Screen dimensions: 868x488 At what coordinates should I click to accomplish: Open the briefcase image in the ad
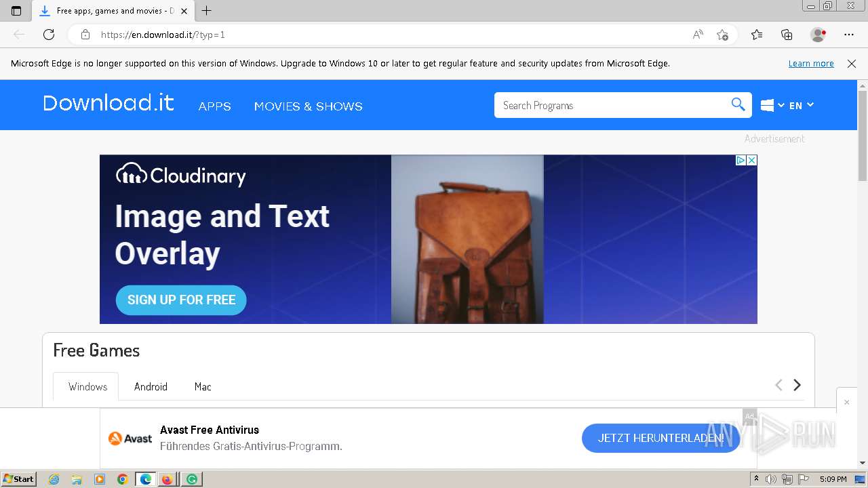467,239
